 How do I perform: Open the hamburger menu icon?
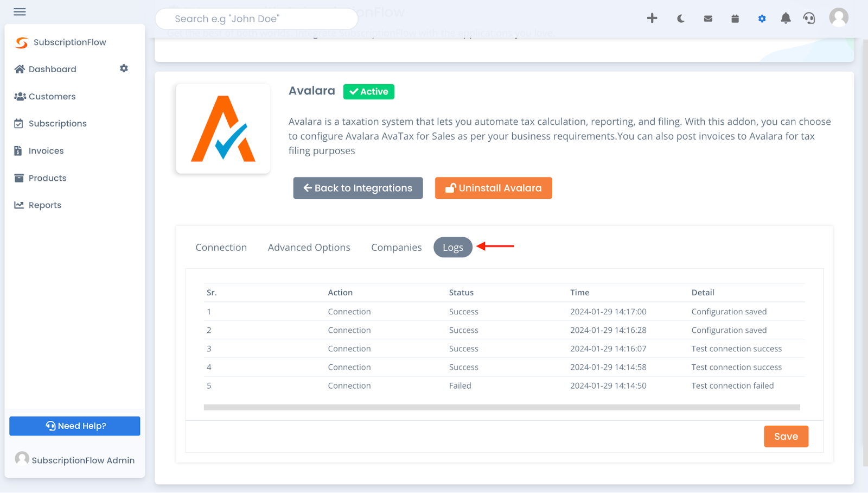tap(20, 11)
